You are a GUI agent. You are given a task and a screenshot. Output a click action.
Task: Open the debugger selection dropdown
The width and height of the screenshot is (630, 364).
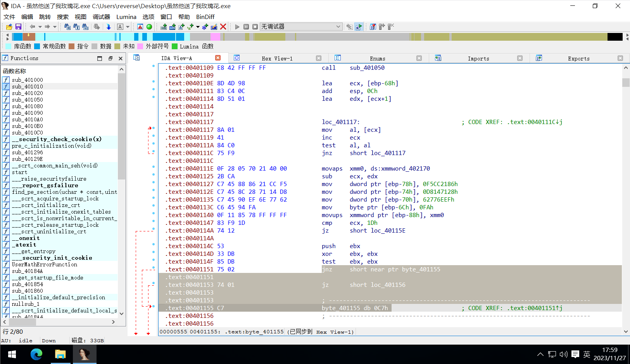pos(338,27)
